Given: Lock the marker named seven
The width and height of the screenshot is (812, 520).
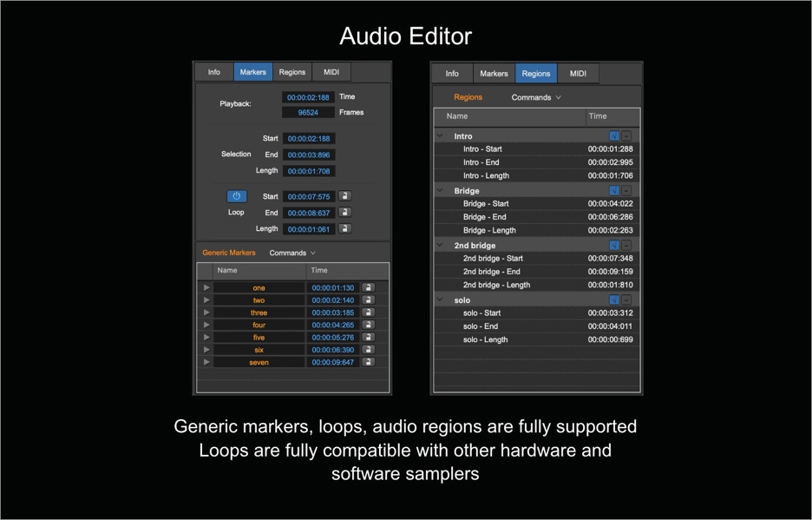Looking at the screenshot, I should (x=368, y=362).
